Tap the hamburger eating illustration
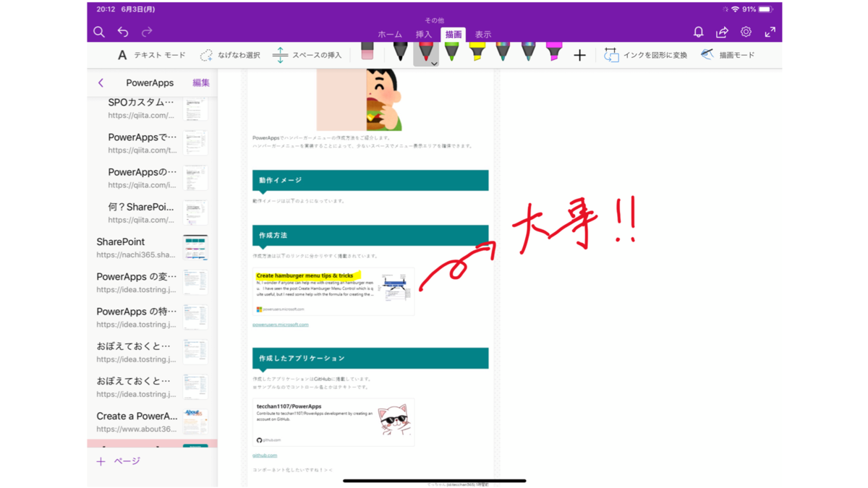 click(359, 100)
